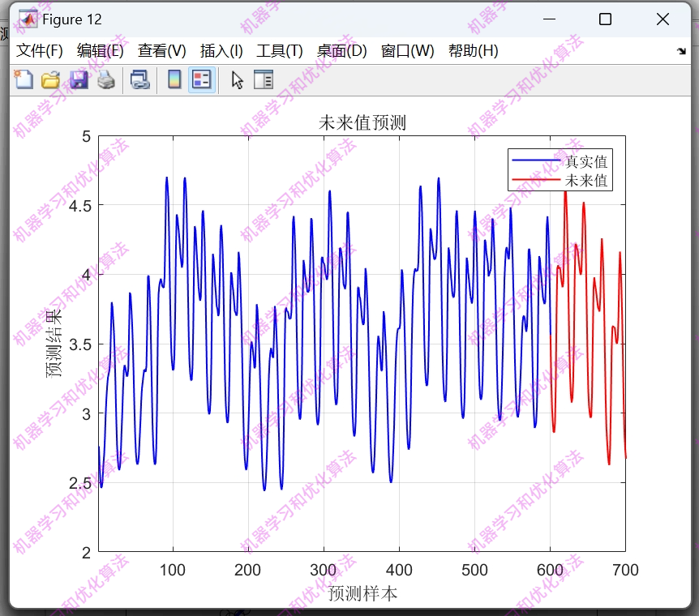Screen dimensions: 699x616
Task: Click the y-axis tick label 2.5
Action: pyautogui.click(x=79, y=483)
